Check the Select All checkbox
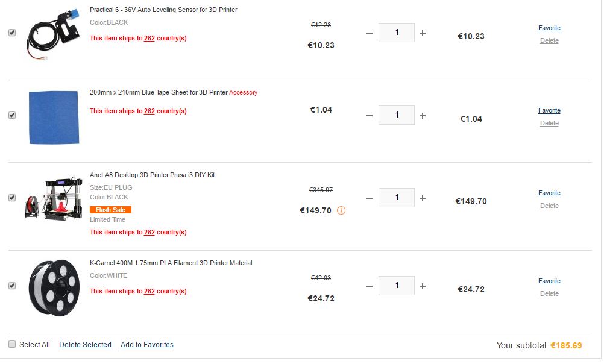604x364 pixels. click(12, 344)
